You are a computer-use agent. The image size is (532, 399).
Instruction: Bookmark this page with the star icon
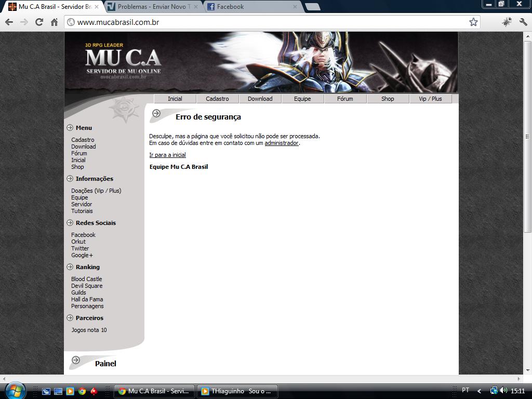473,22
